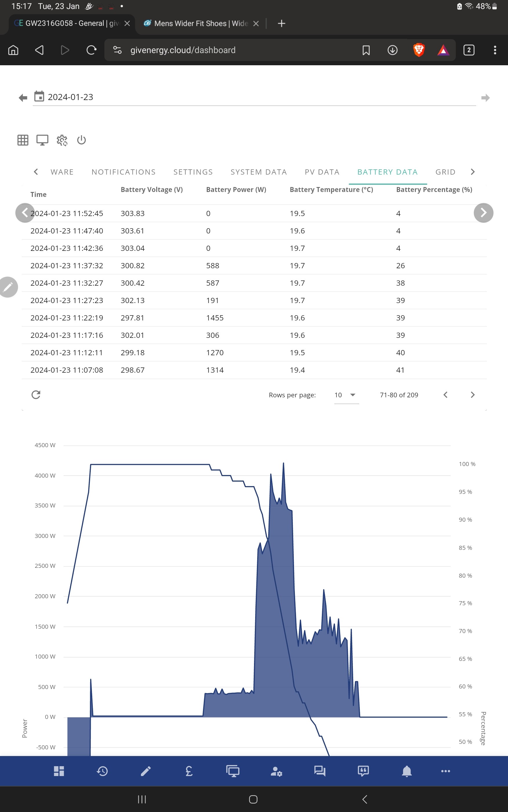The width and height of the screenshot is (508, 812).
Task: Open the three-dot more menu in bottom bar
Action: (x=445, y=771)
